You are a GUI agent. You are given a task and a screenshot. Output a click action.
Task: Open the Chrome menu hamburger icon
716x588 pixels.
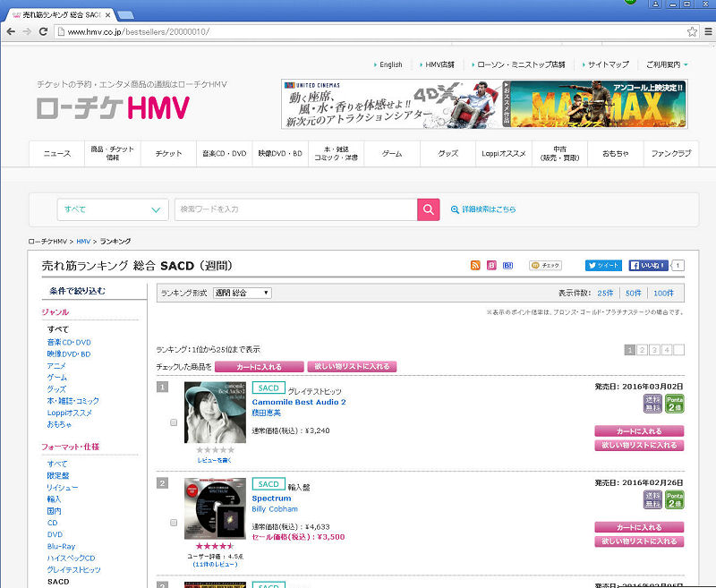(x=708, y=31)
